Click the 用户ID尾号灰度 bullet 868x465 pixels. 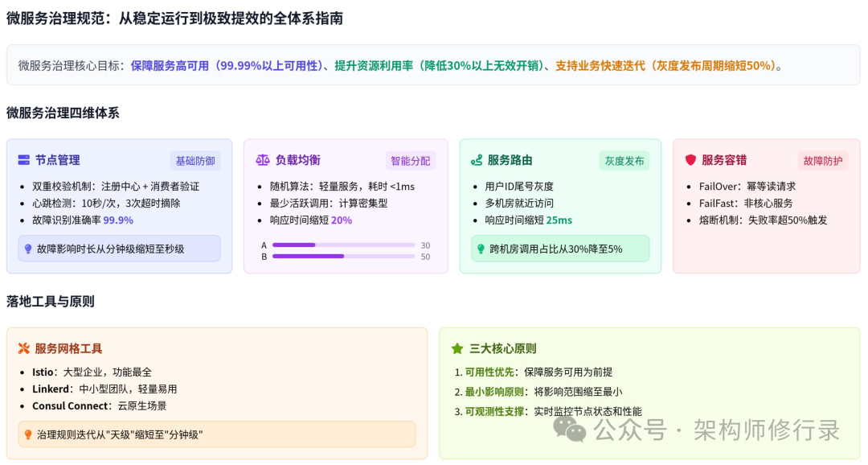click(x=519, y=187)
